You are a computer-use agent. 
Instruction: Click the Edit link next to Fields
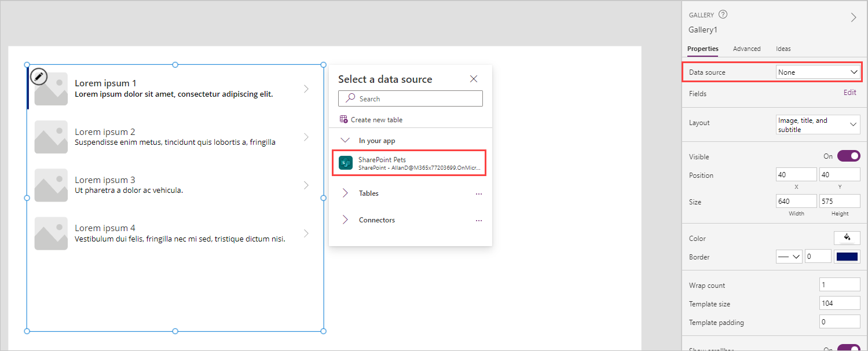pyautogui.click(x=849, y=92)
